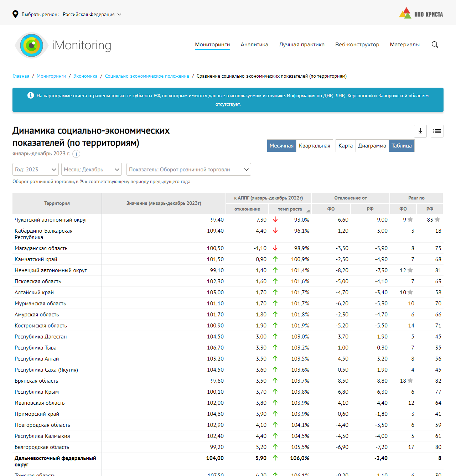Follow the Экономика breadcrumb link
Viewport: 456px width, 476px height.
pos(85,76)
